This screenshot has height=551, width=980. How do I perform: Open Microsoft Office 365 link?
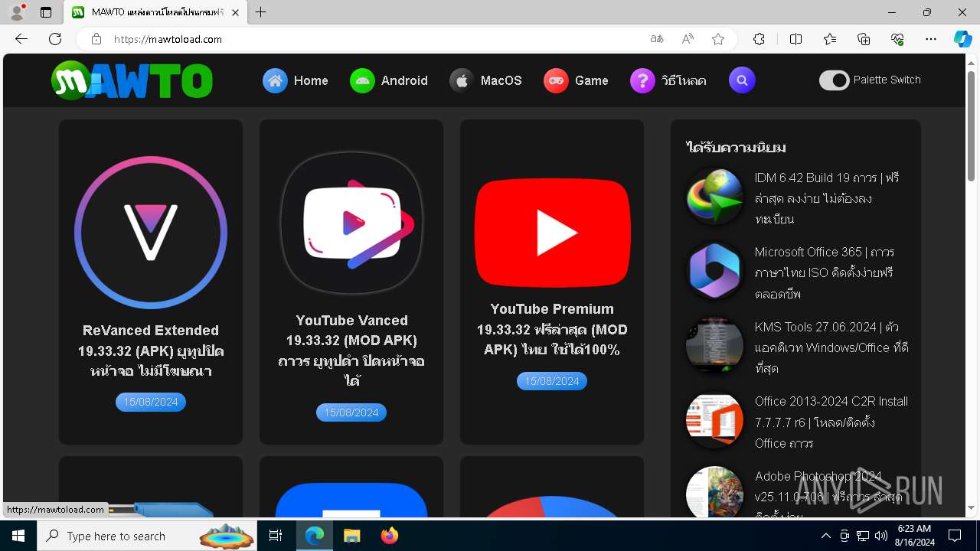[825, 272]
